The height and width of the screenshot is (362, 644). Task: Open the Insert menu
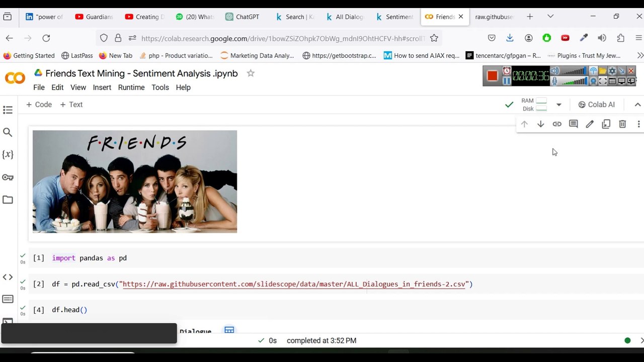point(102,87)
